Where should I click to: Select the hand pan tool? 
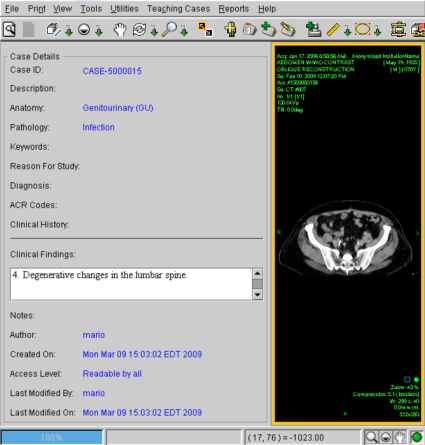click(120, 29)
